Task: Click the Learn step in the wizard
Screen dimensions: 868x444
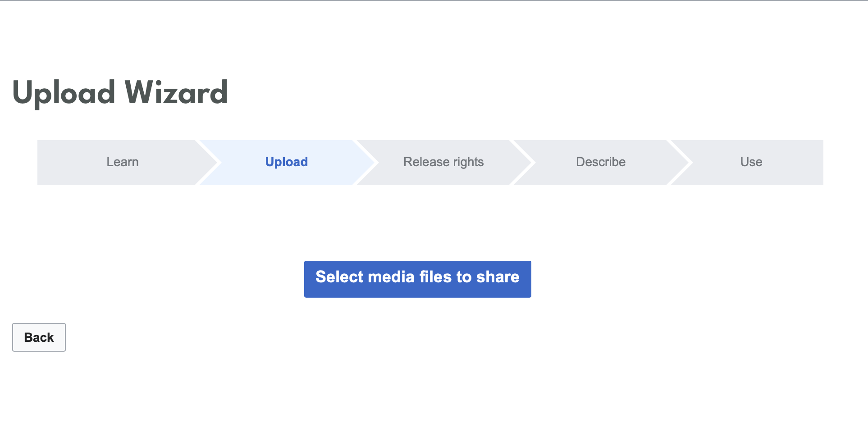Action: coord(122,162)
